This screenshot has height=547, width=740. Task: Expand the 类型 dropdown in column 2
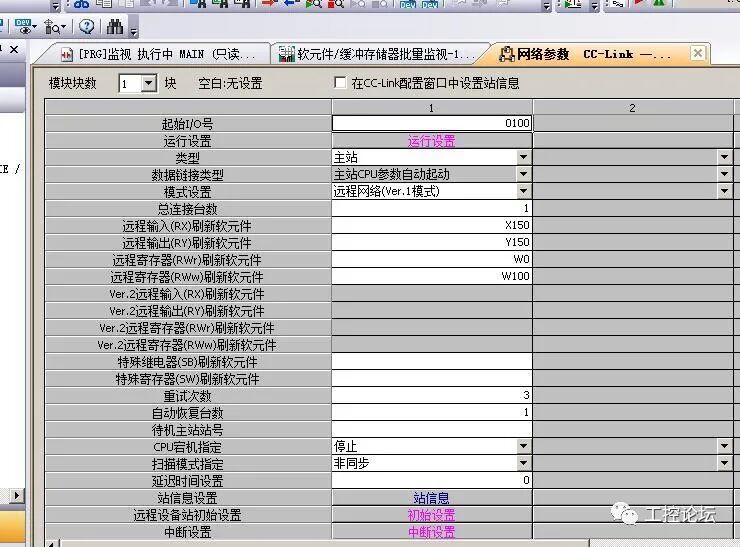724,157
